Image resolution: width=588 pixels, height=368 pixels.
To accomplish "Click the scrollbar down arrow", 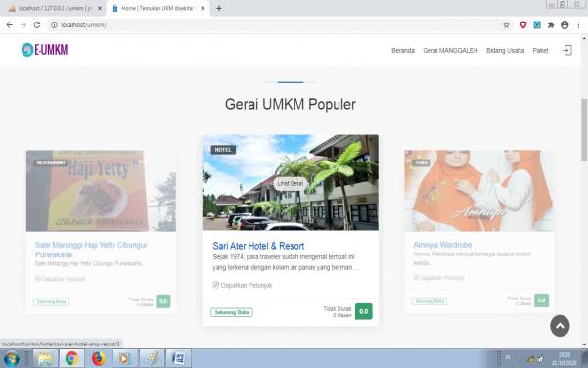I will coord(584,344).
